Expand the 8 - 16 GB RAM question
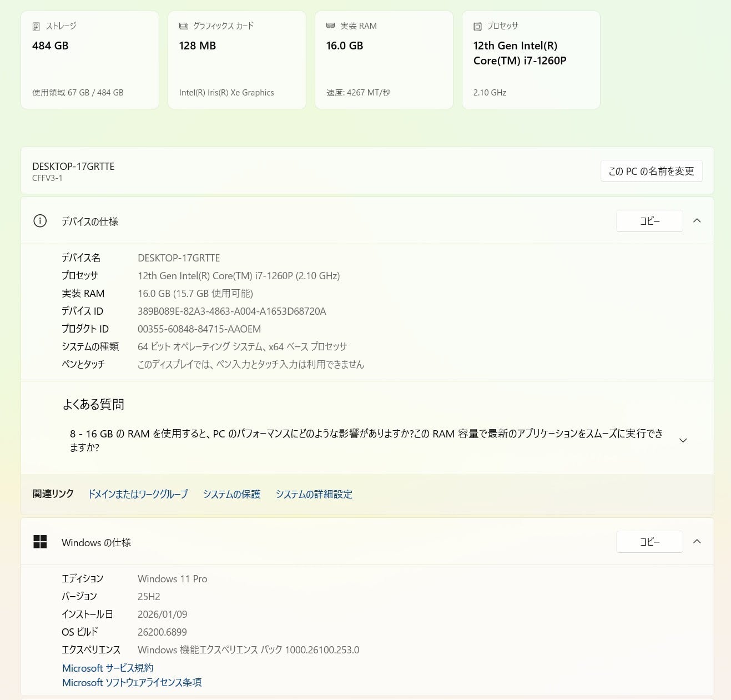Screen dimensions: 731x700 pos(683,440)
